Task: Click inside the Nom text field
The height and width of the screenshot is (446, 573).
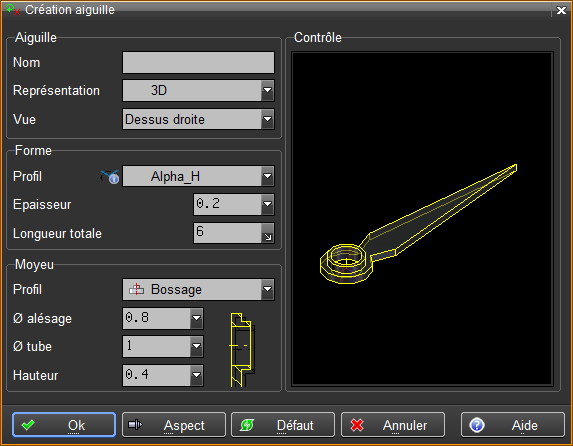Action: point(198,63)
